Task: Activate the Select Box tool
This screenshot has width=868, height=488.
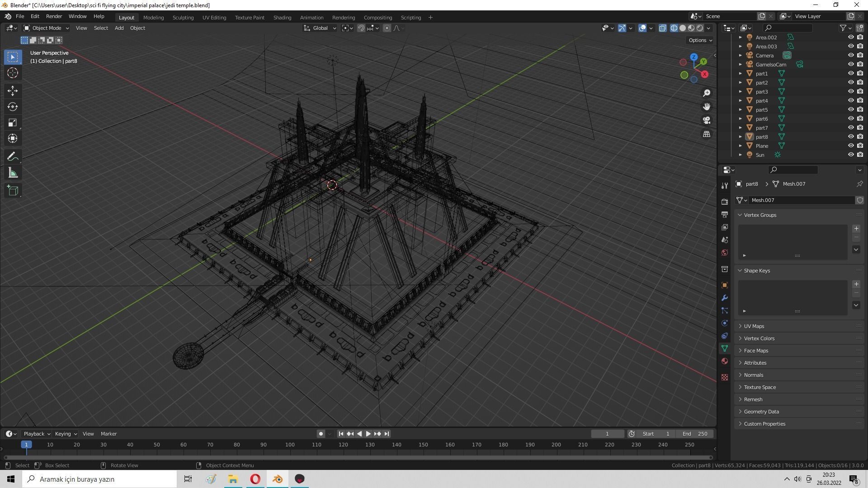Action: [x=13, y=57]
